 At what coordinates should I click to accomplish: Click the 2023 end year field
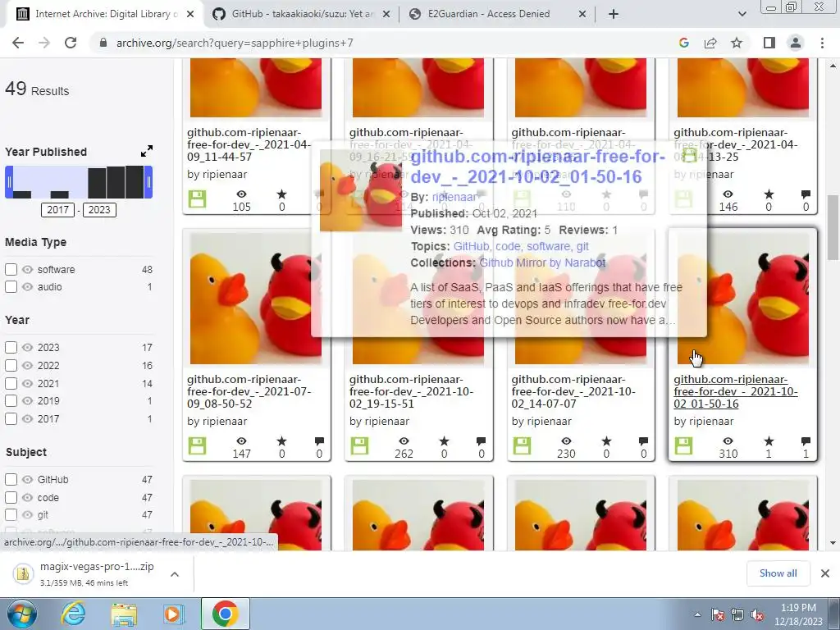(x=99, y=209)
